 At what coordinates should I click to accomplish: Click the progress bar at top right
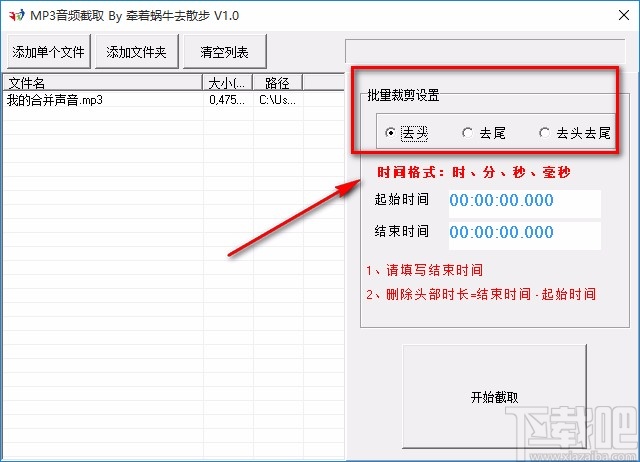[x=485, y=51]
